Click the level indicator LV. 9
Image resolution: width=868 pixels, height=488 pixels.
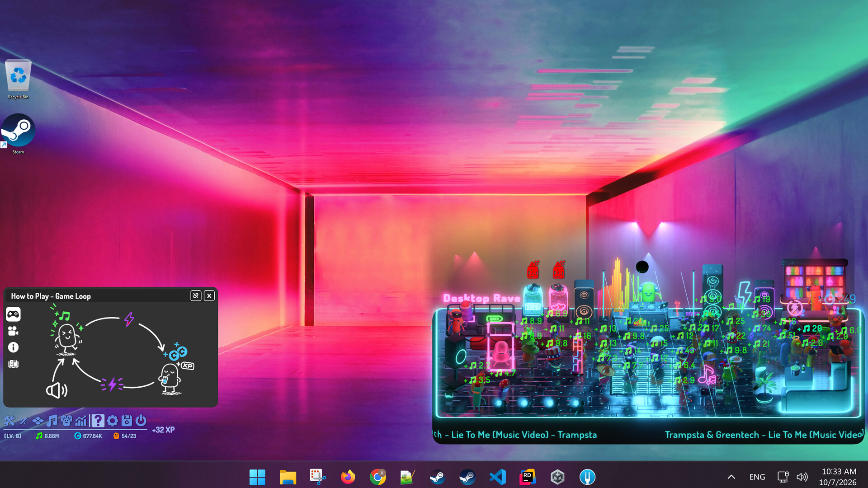13,436
